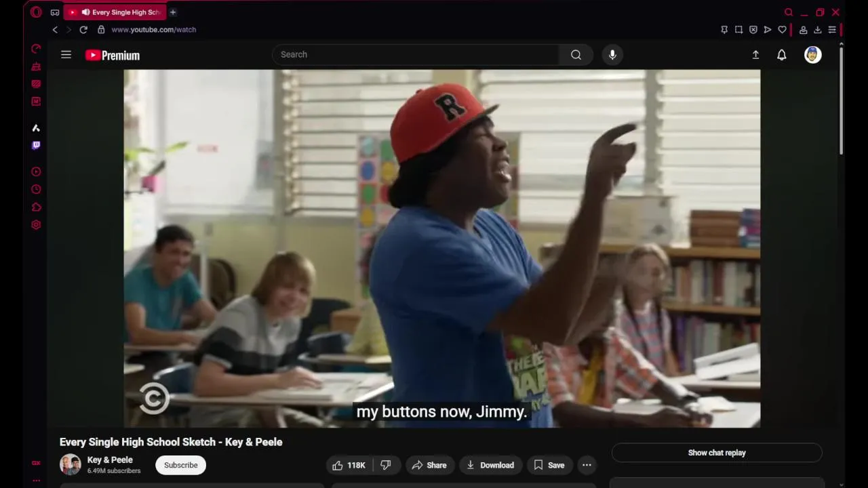Screen dimensions: 868x488
Task: Reload the YouTube page
Action: [83, 30]
